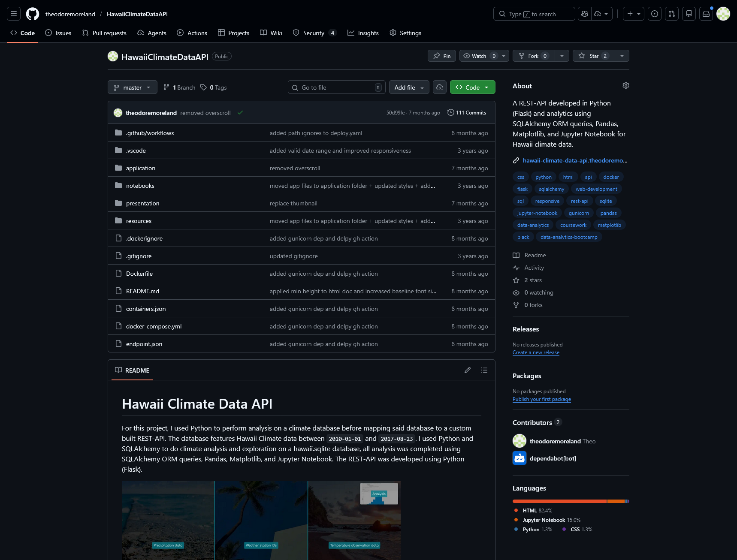This screenshot has width=737, height=560.
Task: Open the master branch selector
Action: click(x=132, y=87)
